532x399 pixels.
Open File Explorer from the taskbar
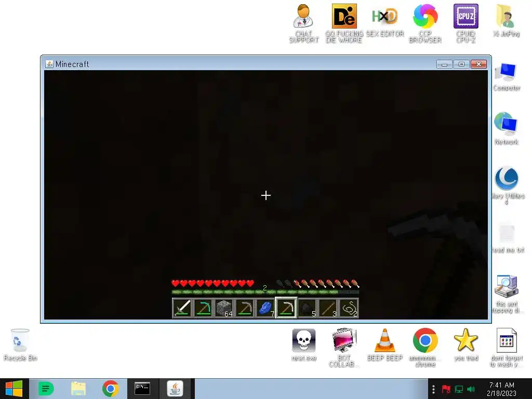pos(78,389)
